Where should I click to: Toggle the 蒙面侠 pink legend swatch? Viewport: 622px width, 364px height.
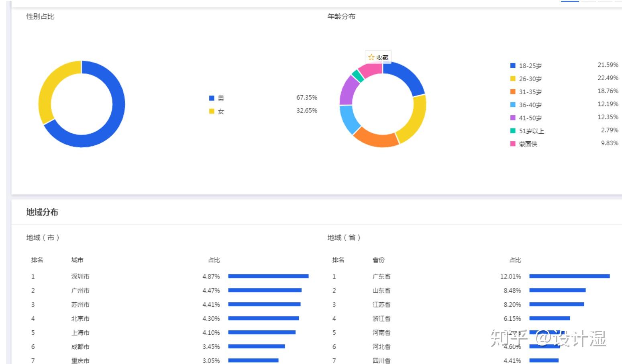tap(513, 144)
